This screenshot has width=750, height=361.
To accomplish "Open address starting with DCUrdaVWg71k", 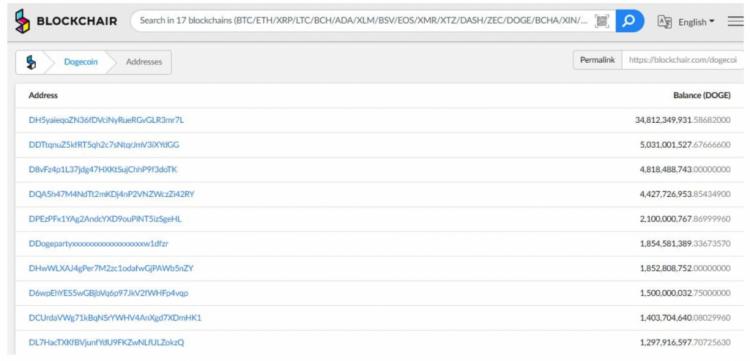I will tap(115, 317).
